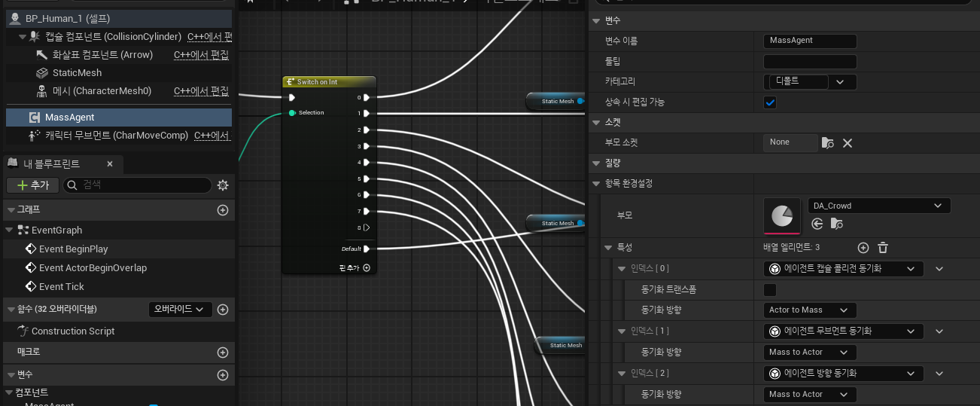
Task: Edit the 변수 이름 MassAgent field
Action: pyautogui.click(x=810, y=41)
